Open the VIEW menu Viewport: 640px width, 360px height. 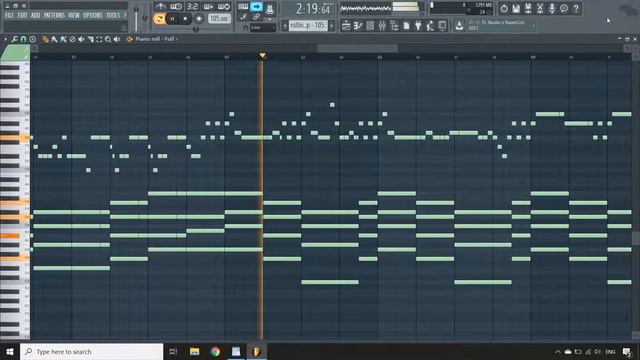(74, 16)
